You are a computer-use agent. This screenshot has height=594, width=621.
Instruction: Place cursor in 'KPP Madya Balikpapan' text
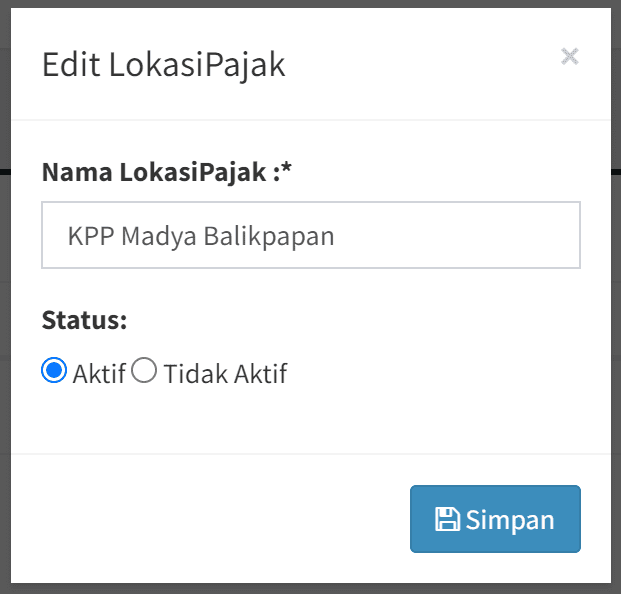[x=200, y=236]
